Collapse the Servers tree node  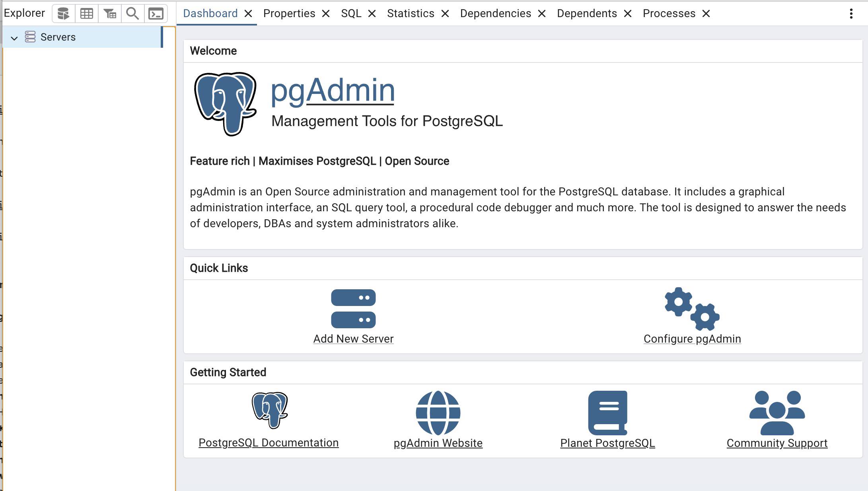15,38
